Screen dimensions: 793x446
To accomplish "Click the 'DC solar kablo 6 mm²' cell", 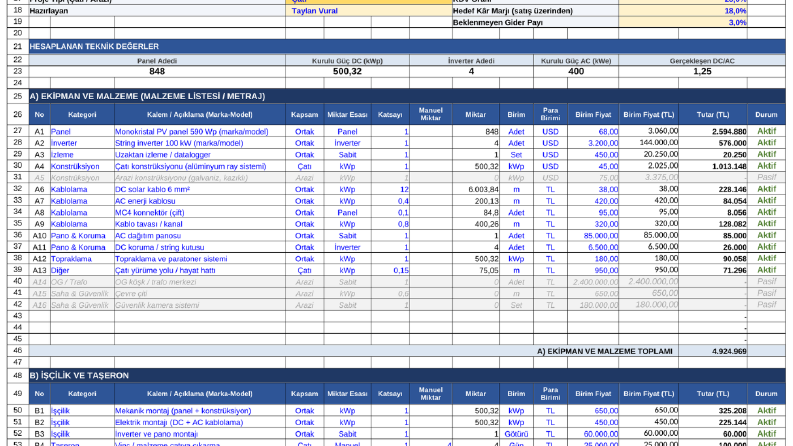I will (x=200, y=189).
